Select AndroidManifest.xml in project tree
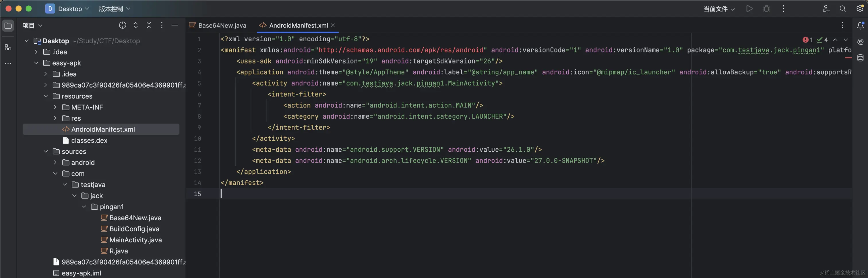 coord(101,130)
